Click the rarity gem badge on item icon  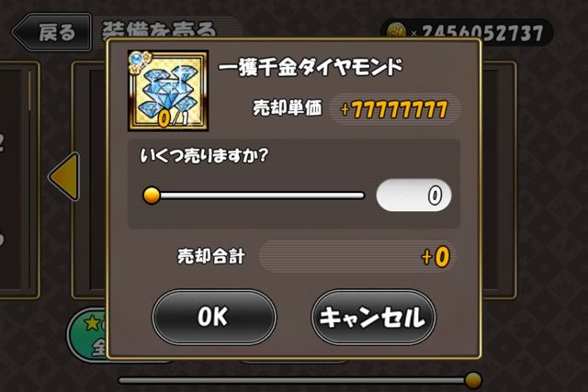click(140, 62)
